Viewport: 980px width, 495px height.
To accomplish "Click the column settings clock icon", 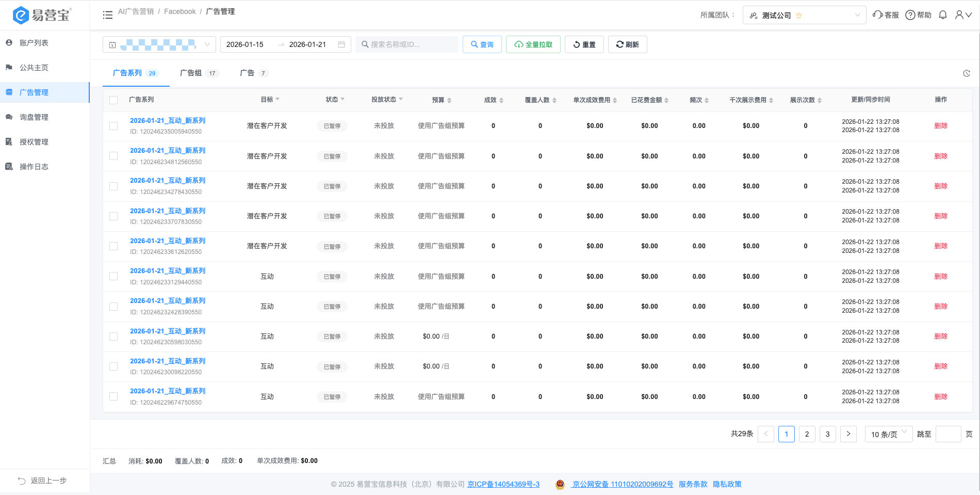I will tap(967, 73).
